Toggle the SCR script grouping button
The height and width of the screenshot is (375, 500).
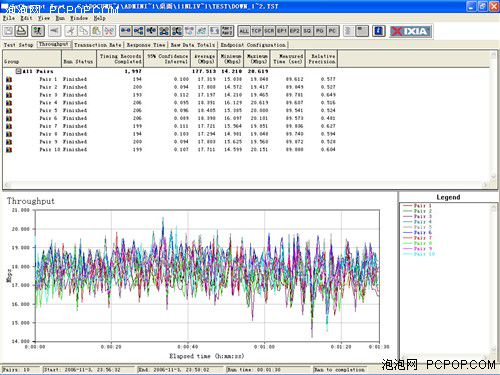point(269,31)
